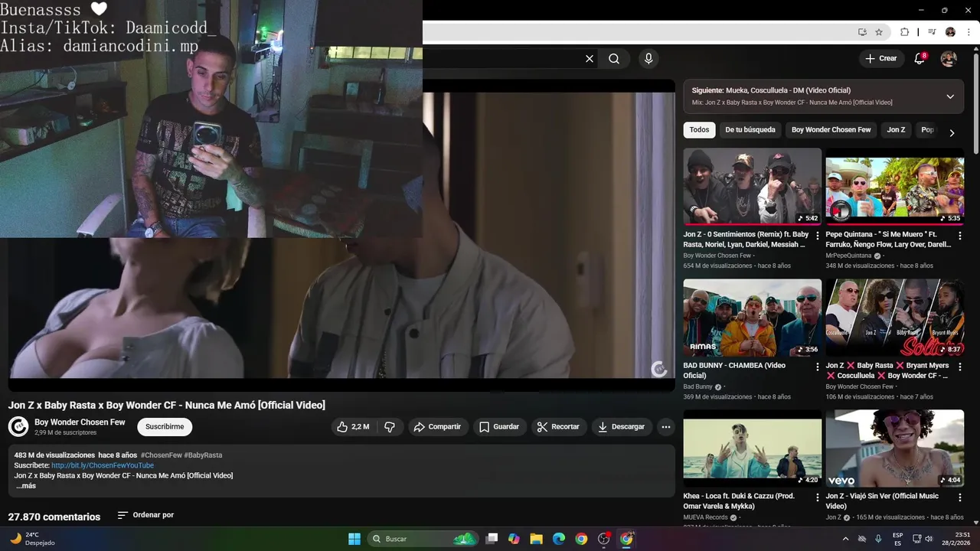
Task: Click the #ChosenFew hashtag
Action: (x=161, y=455)
